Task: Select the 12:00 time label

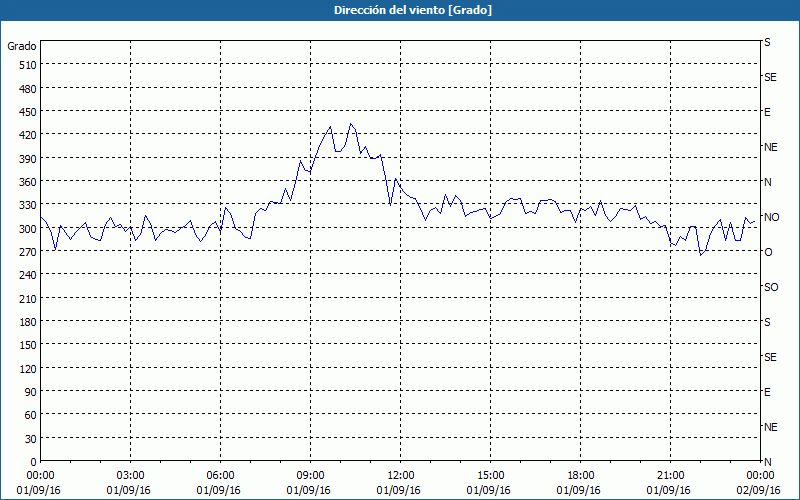Action: [x=400, y=476]
